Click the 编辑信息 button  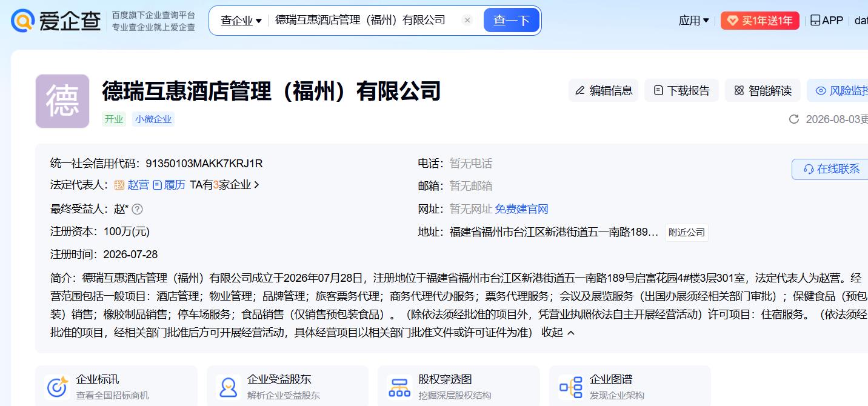click(603, 90)
